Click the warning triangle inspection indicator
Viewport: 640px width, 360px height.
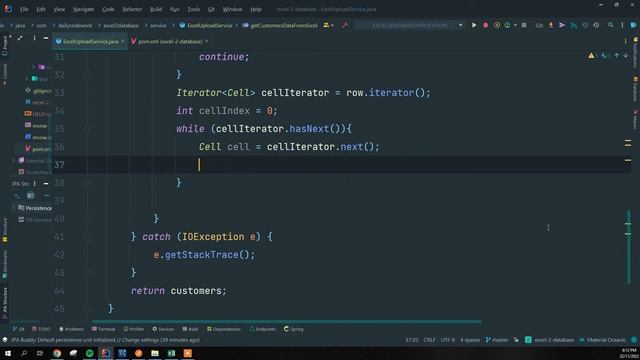coord(591,56)
